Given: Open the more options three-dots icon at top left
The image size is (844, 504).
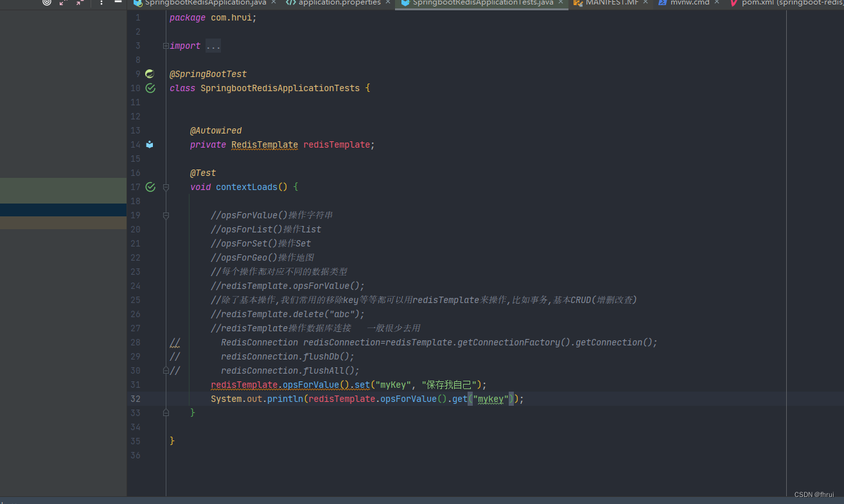Looking at the screenshot, I should pos(101,3).
